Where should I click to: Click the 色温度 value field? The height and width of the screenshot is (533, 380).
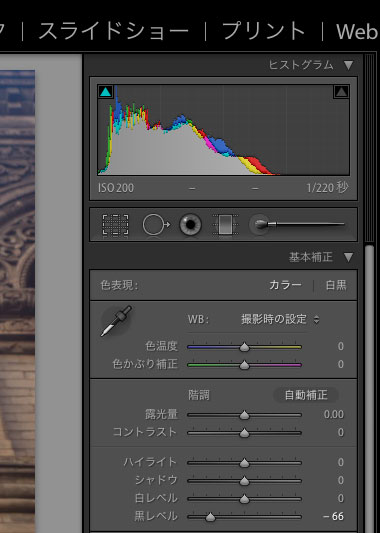(341, 346)
